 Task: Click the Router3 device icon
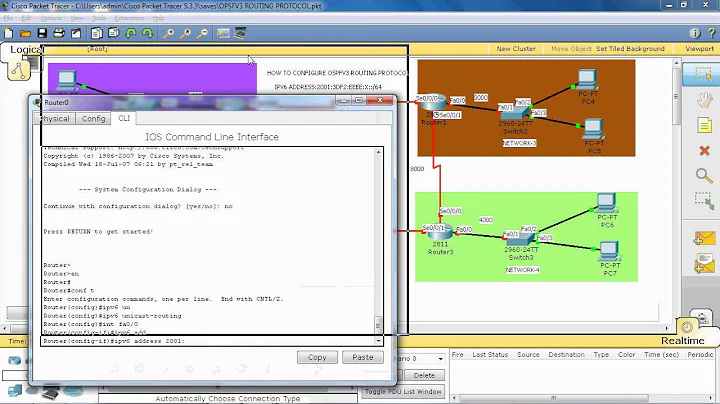(440, 232)
